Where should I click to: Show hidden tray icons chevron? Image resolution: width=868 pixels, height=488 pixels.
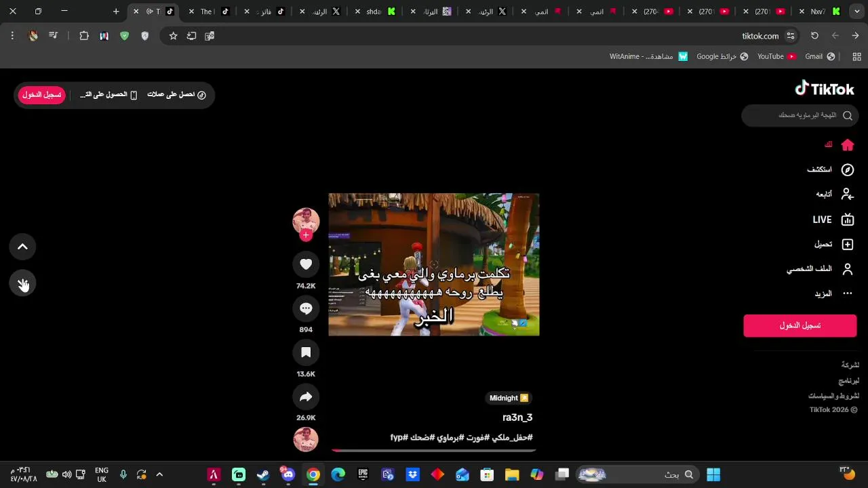[159, 474]
